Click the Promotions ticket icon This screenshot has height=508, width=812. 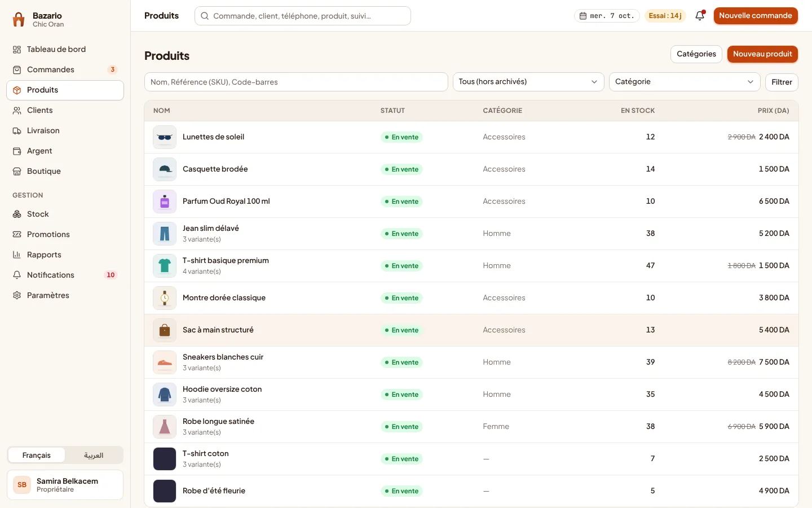pyautogui.click(x=17, y=235)
